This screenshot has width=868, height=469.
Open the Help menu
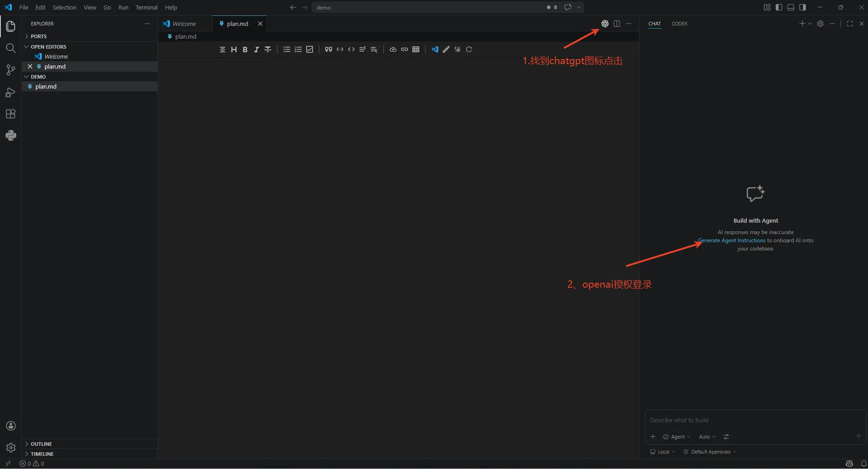click(x=171, y=7)
